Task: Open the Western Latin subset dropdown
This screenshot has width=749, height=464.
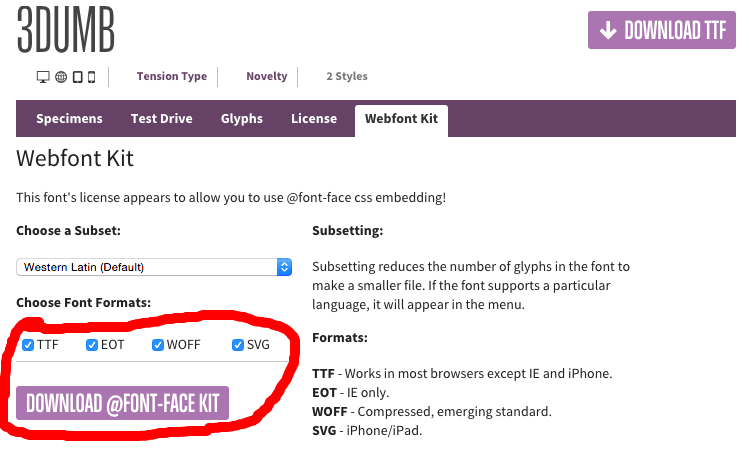Action: click(154, 267)
